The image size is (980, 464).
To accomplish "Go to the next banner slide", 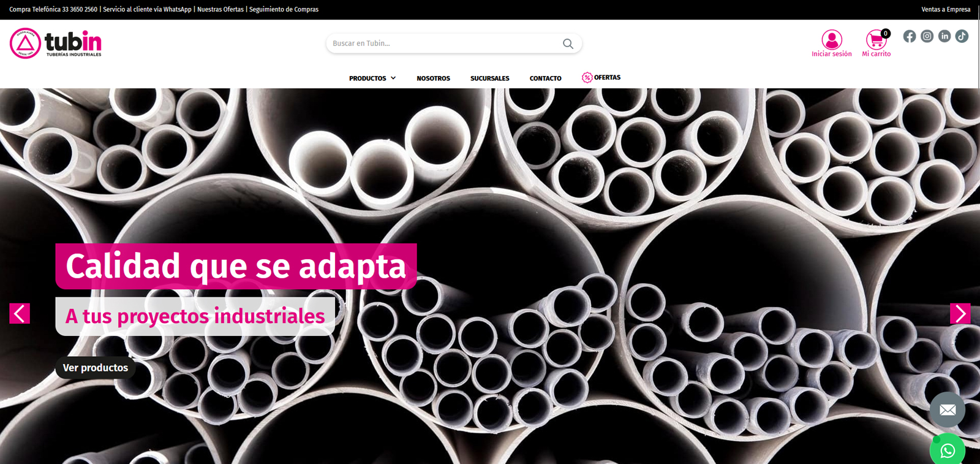I will click(960, 314).
